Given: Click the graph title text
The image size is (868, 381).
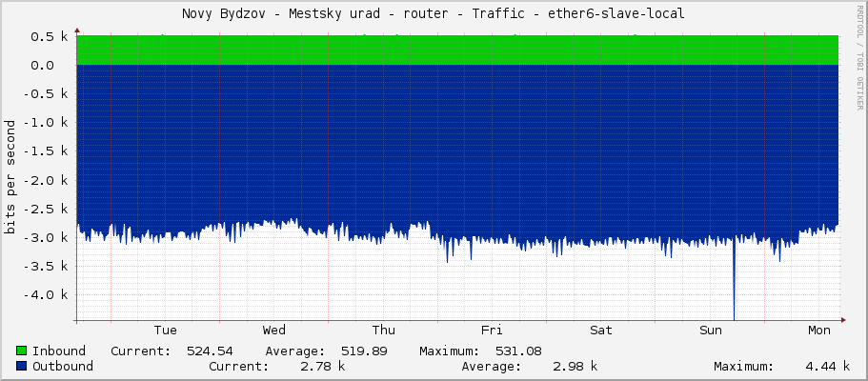Looking at the screenshot, I should point(434,14).
